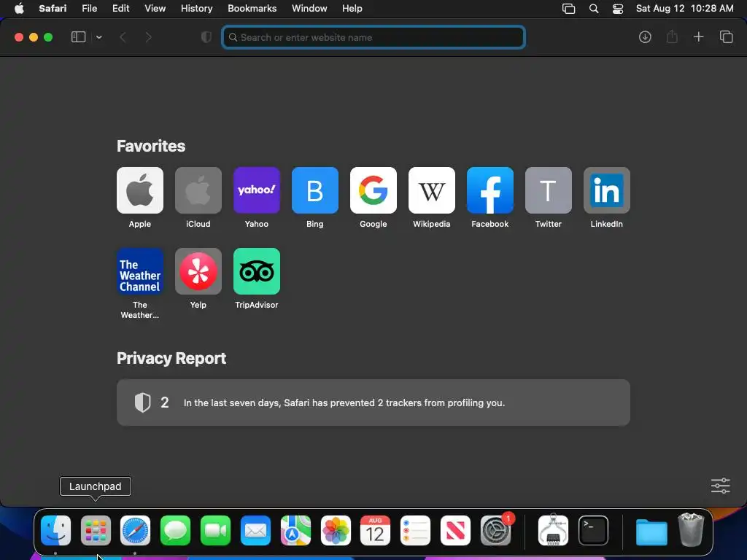Open Launchpad from the Dock
The width and height of the screenshot is (747, 560).
96,531
